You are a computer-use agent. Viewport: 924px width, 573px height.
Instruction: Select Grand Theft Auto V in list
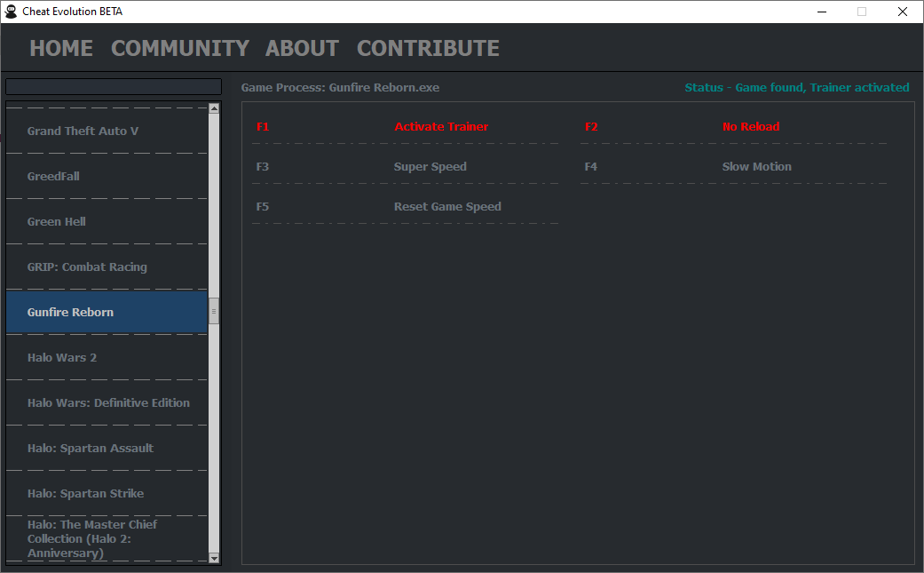(107, 131)
